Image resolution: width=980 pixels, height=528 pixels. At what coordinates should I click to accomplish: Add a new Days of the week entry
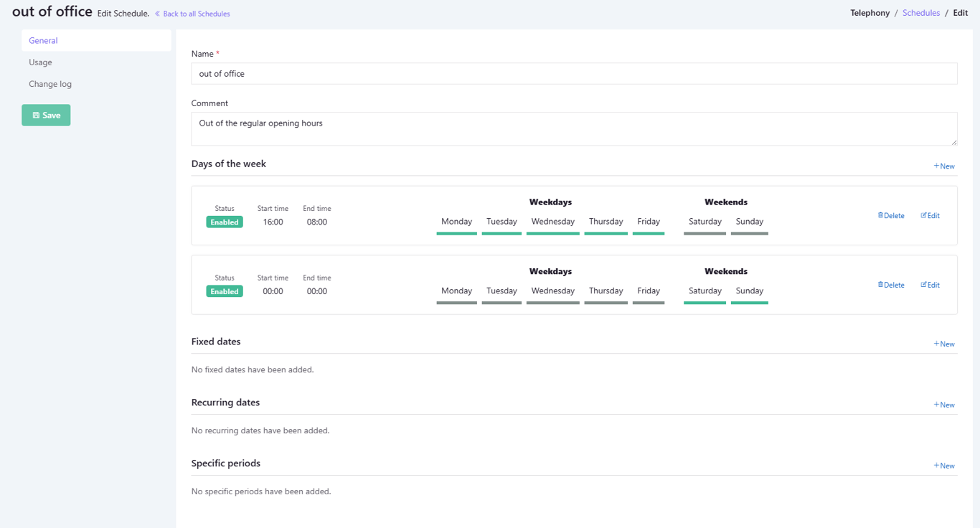click(x=944, y=166)
